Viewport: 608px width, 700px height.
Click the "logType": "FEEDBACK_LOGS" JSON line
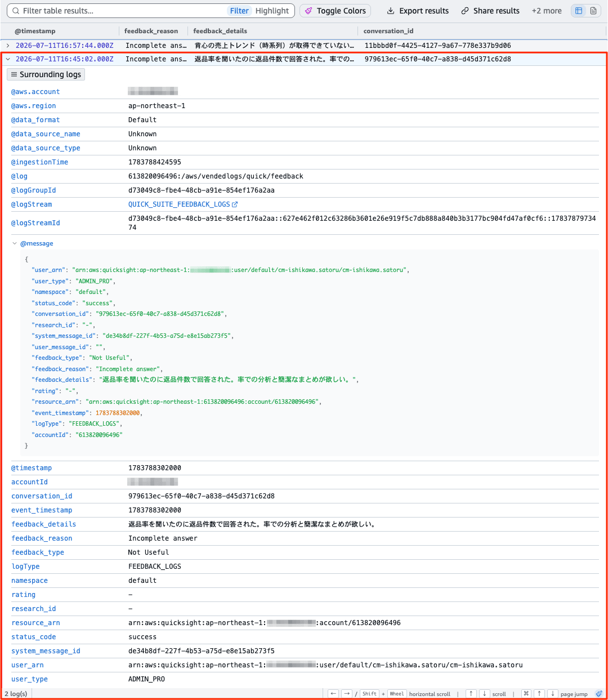[77, 423]
